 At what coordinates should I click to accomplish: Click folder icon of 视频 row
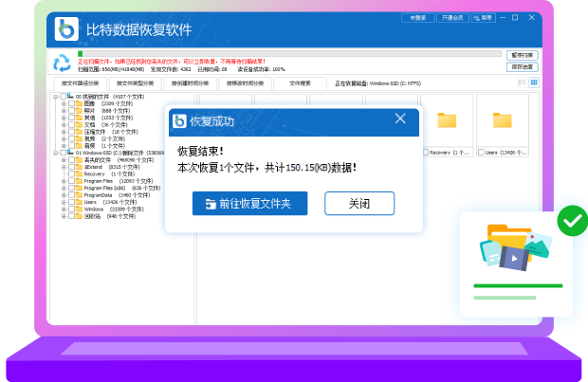point(79,138)
